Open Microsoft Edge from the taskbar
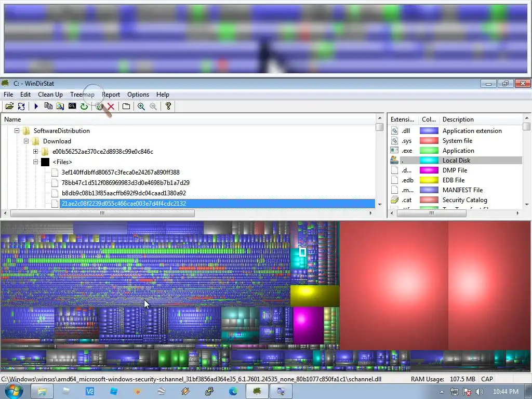This screenshot has width=532, height=399. pyautogui.click(x=233, y=392)
